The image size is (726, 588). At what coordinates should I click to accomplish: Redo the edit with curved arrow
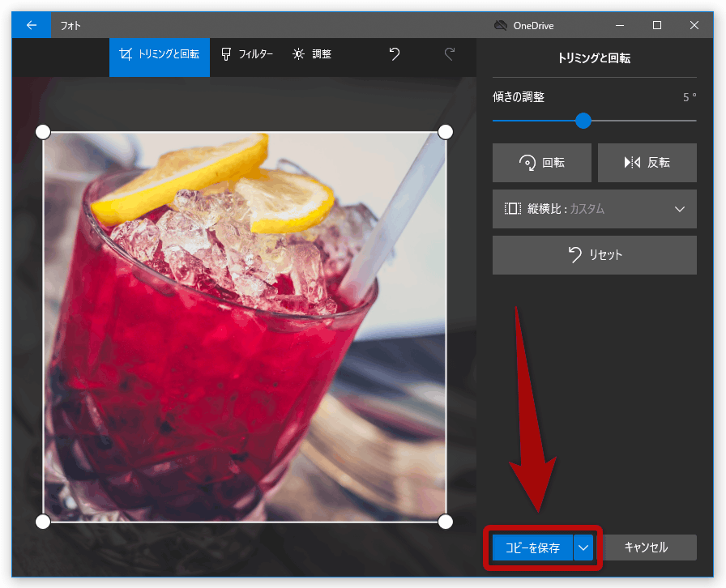(x=450, y=54)
